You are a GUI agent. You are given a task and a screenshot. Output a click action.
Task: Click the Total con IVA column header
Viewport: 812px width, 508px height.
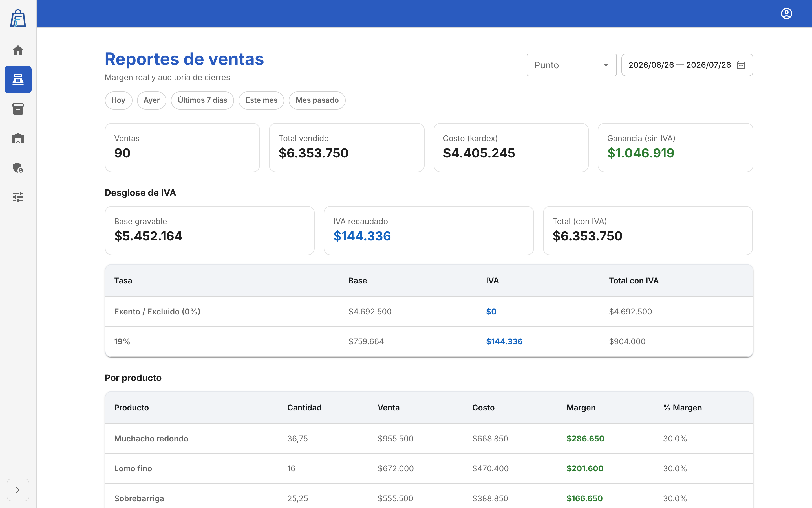point(634,281)
